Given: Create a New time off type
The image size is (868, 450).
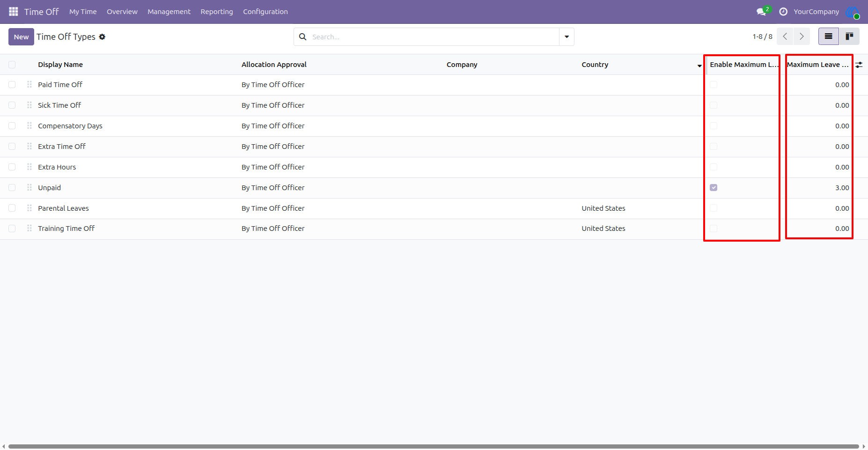Looking at the screenshot, I should 21,37.
